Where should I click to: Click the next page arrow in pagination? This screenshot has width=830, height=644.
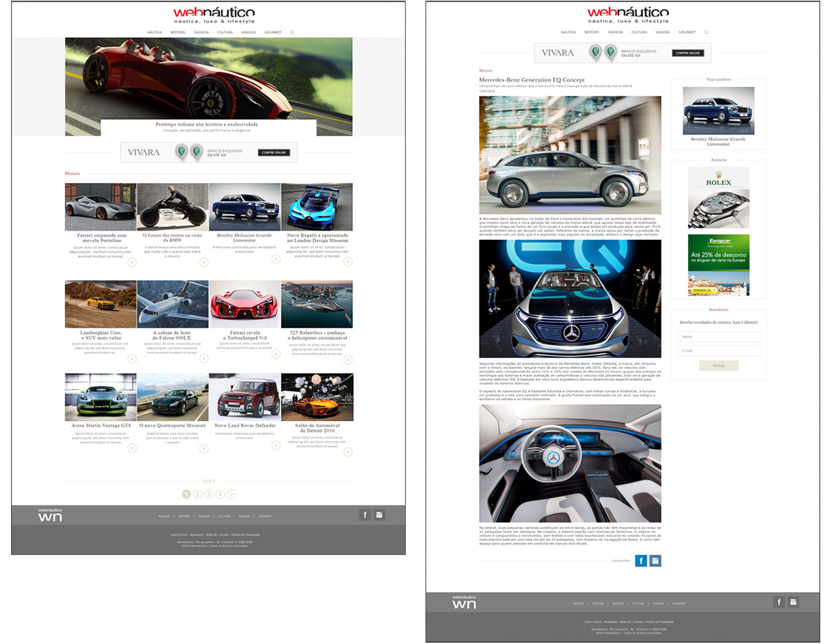point(231,494)
